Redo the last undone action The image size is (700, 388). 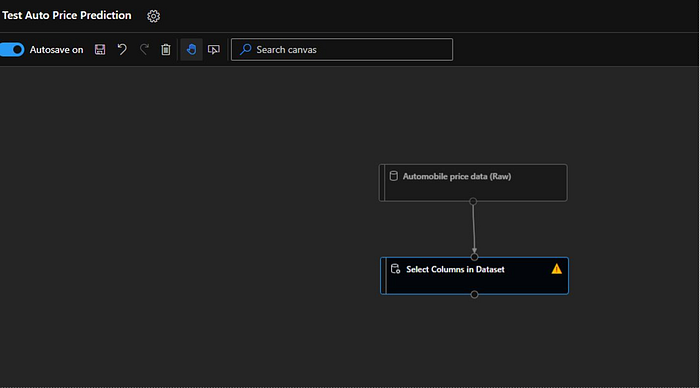[144, 50]
